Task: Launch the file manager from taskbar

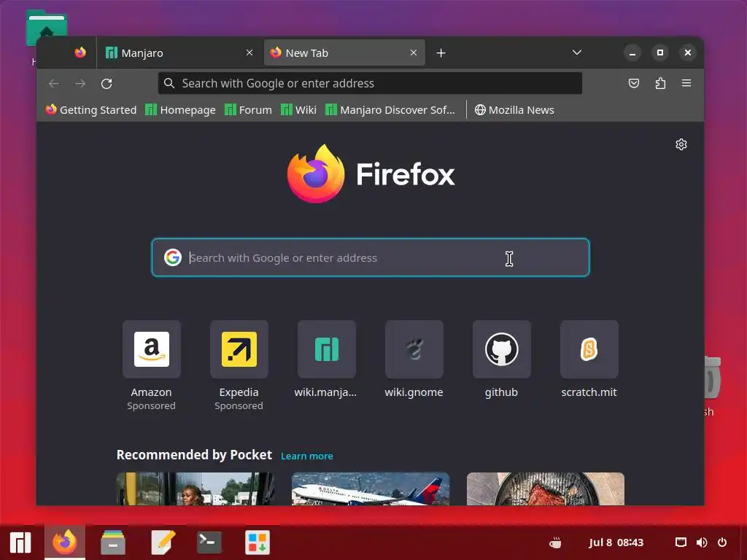Action: (x=113, y=542)
